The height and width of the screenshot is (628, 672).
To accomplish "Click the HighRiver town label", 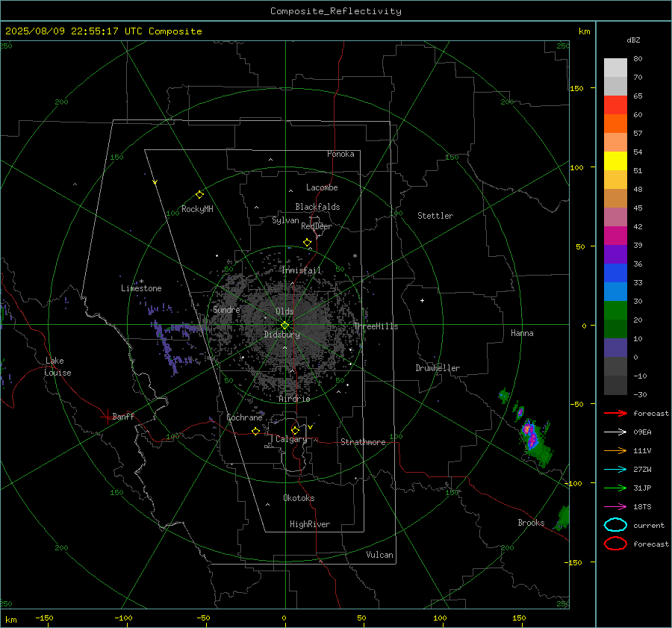I will click(310, 524).
